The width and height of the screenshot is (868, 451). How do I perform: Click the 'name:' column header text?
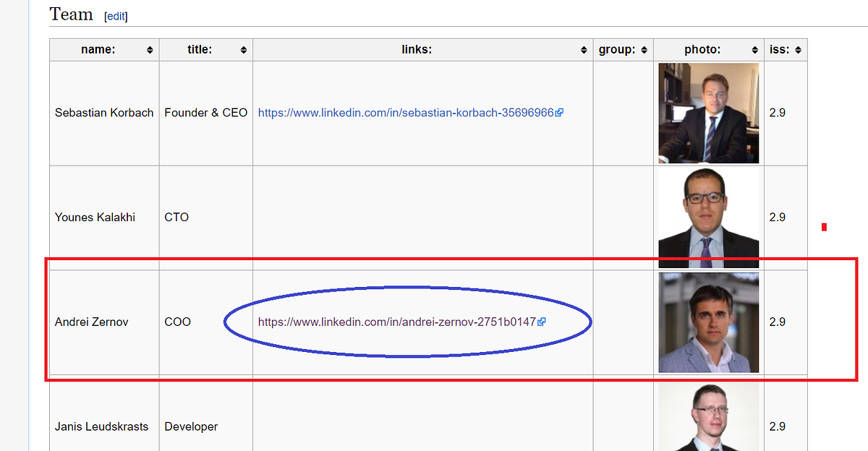(x=98, y=50)
